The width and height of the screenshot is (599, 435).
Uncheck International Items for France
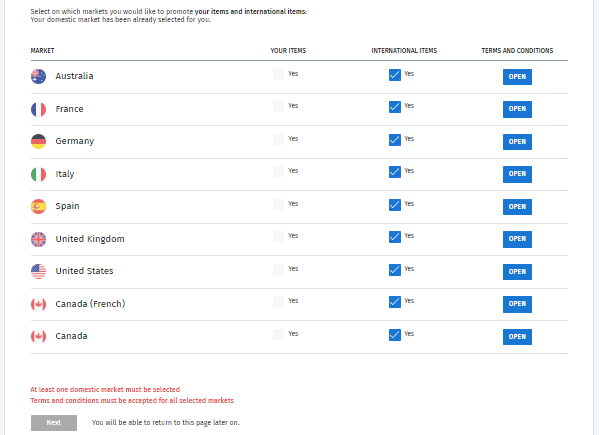click(x=395, y=107)
